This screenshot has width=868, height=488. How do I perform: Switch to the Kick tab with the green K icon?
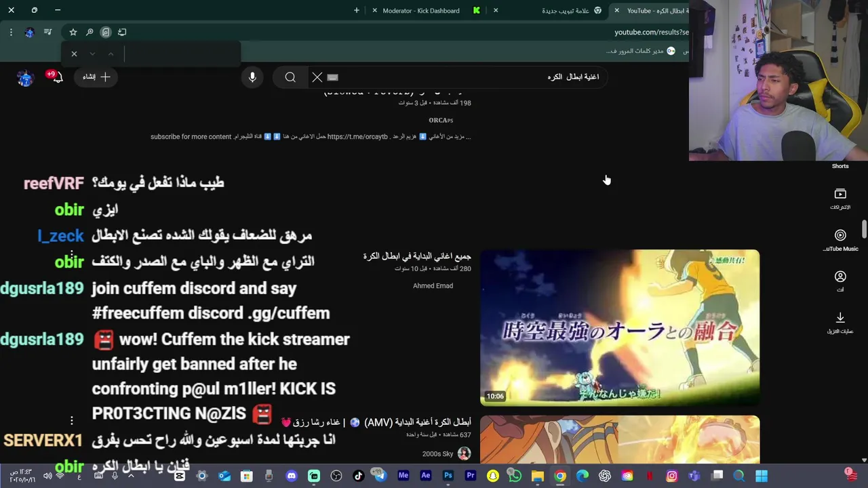pos(477,10)
